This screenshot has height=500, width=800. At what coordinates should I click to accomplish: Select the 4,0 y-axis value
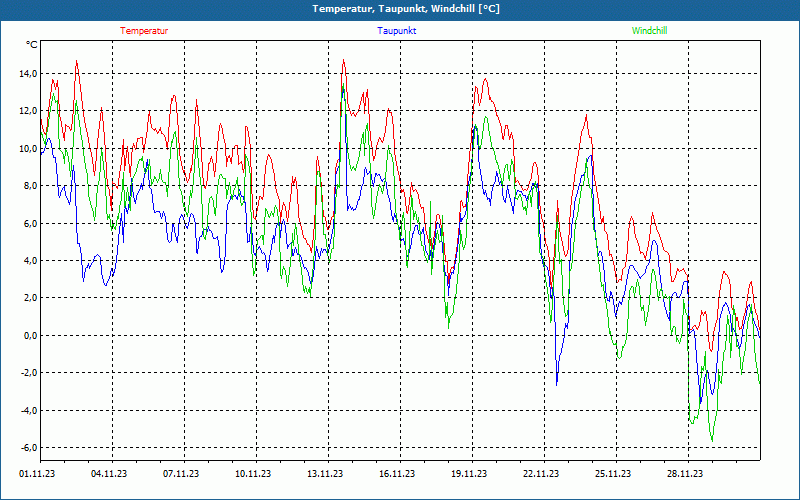coord(30,261)
